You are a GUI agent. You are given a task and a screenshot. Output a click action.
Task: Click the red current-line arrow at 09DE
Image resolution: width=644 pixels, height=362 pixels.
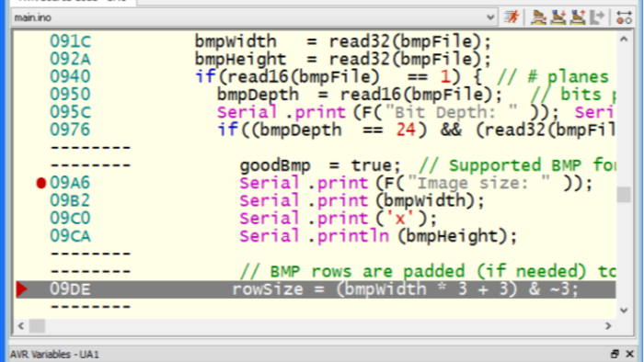coord(22,289)
